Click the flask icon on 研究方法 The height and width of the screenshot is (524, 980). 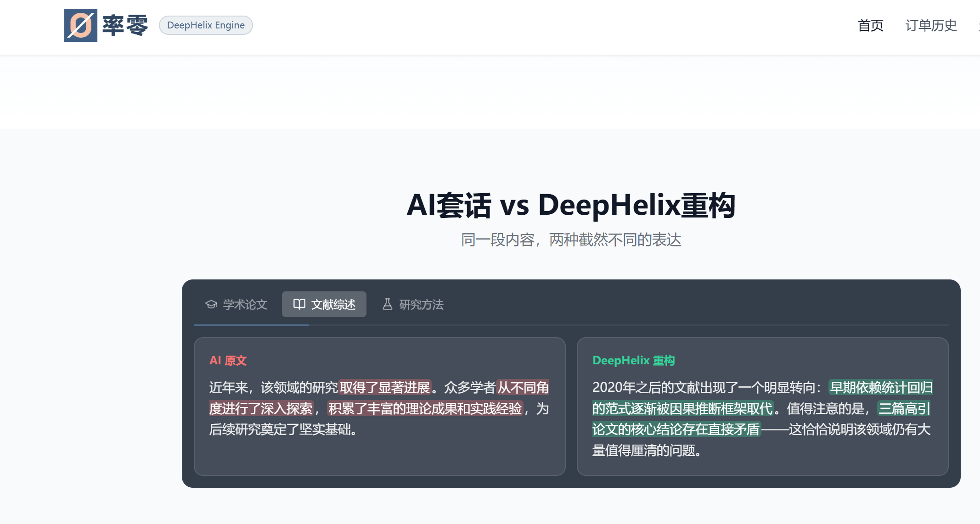click(388, 304)
